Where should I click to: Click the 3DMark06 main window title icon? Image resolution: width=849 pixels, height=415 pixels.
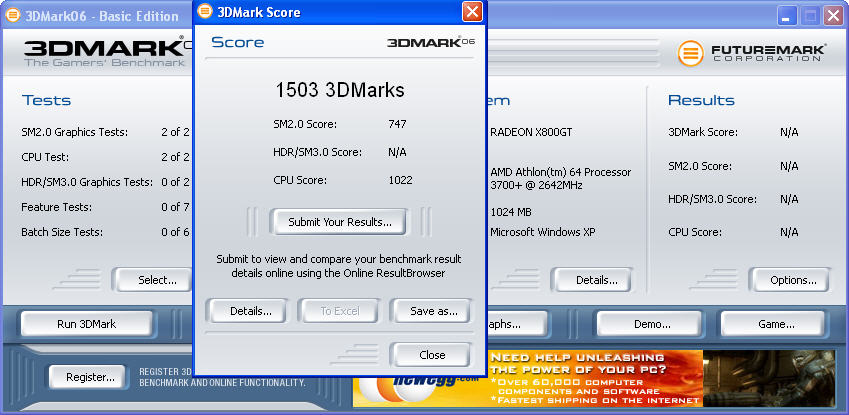[x=12, y=15]
